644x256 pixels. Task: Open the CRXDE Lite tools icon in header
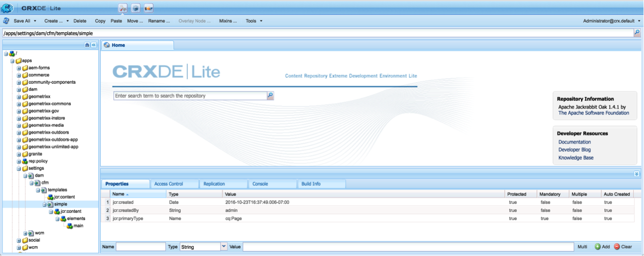click(123, 8)
